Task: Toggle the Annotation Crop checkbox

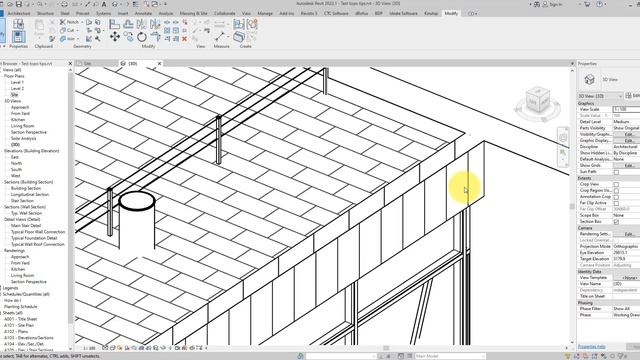Action: click(x=616, y=197)
